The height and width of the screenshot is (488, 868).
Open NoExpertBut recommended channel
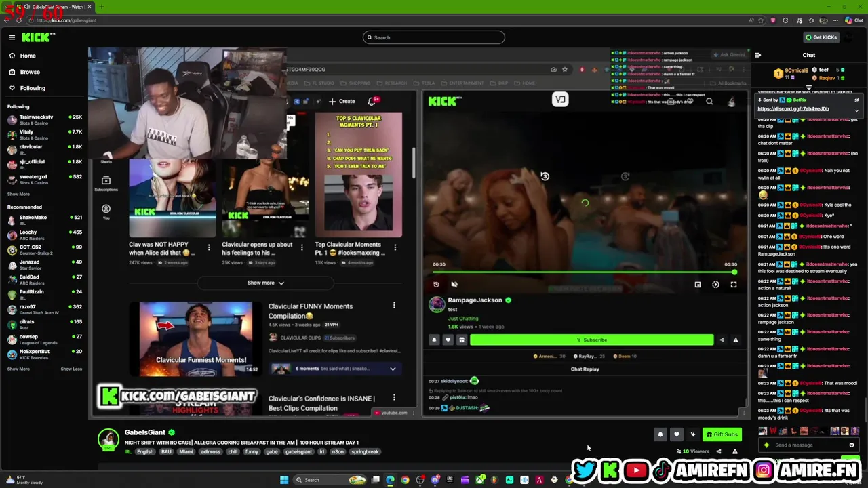click(x=45, y=354)
